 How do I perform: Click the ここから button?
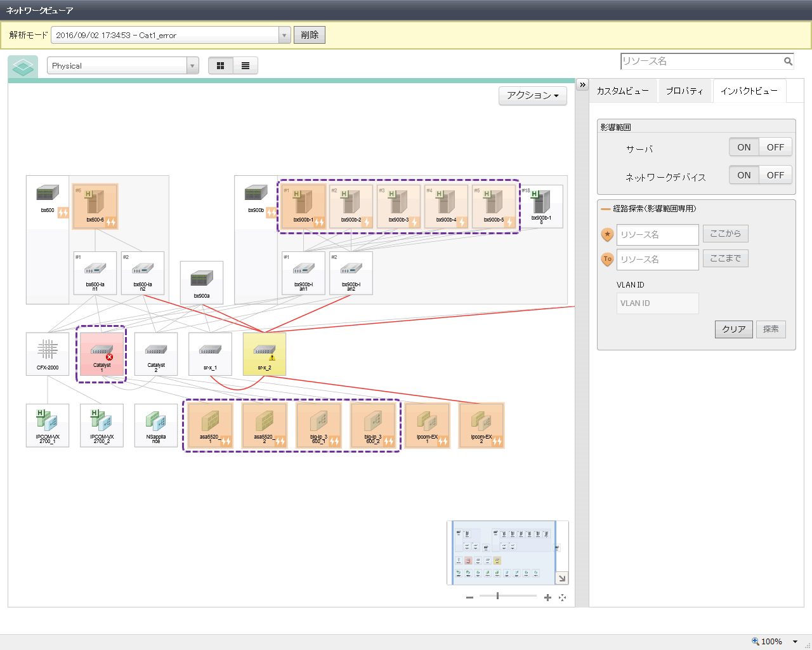click(726, 234)
